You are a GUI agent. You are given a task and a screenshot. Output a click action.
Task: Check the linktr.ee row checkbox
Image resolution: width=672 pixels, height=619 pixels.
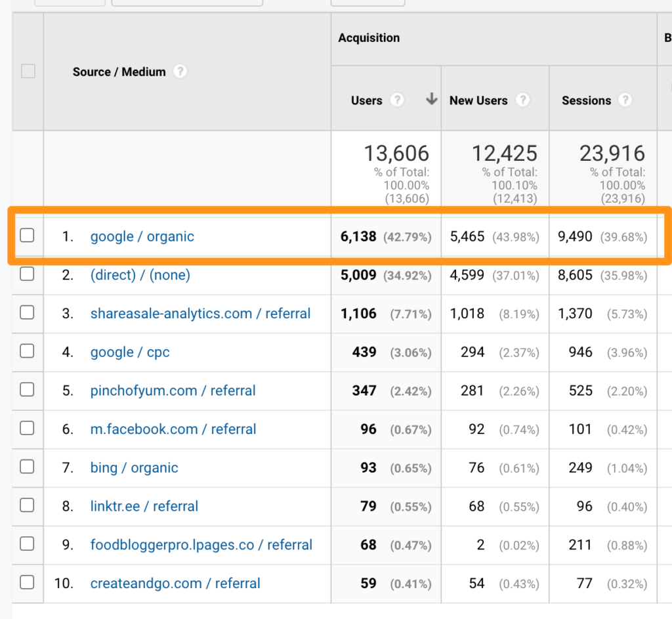[x=27, y=505]
